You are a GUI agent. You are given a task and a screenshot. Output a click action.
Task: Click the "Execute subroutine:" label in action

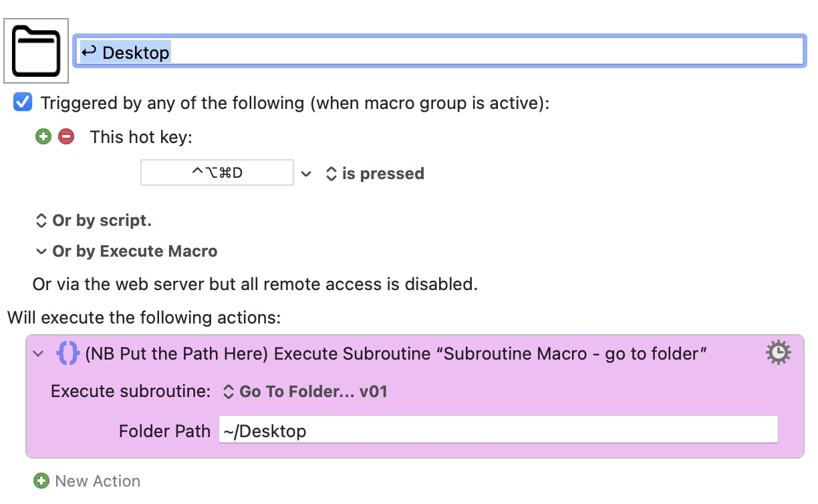tap(131, 392)
